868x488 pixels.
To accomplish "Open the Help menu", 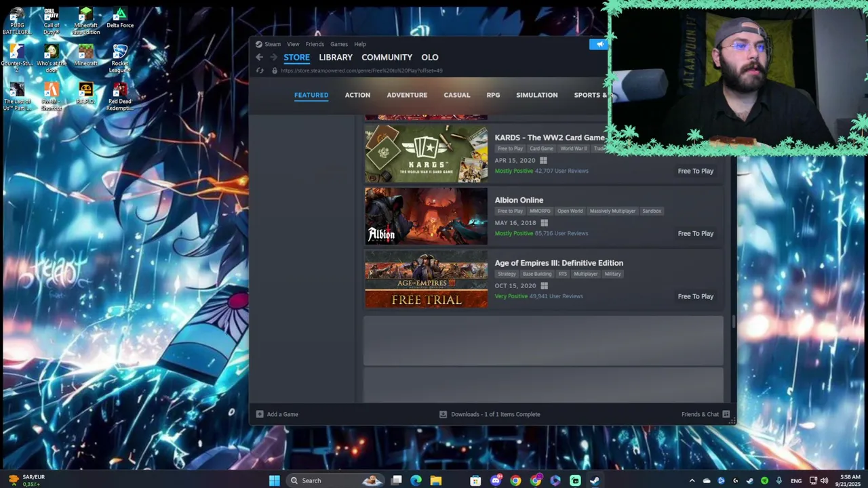I will (x=360, y=44).
